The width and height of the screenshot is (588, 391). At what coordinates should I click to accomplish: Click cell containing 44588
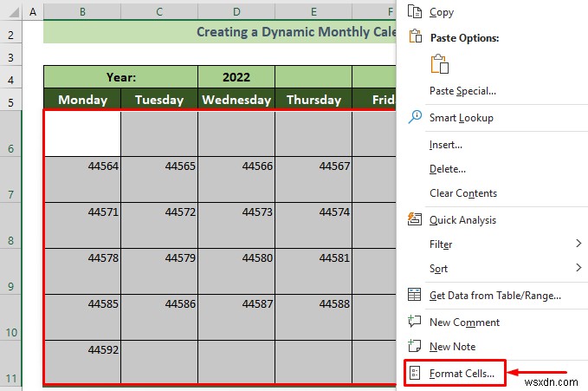[313, 317]
